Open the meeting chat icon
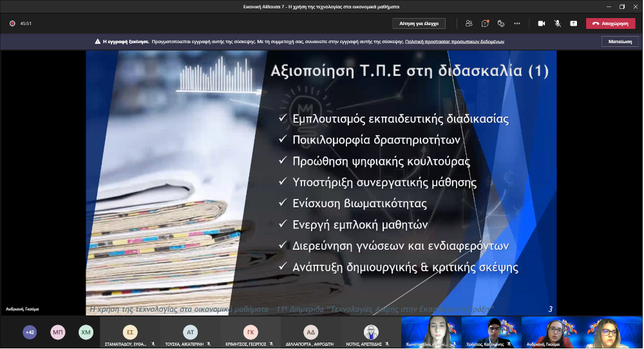The width and height of the screenshot is (644, 349). coord(485,23)
